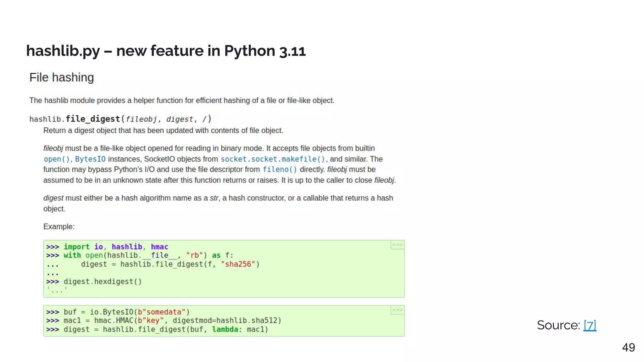The width and height of the screenshot is (644, 362).
Task: Click slide number 49
Action: point(628,347)
